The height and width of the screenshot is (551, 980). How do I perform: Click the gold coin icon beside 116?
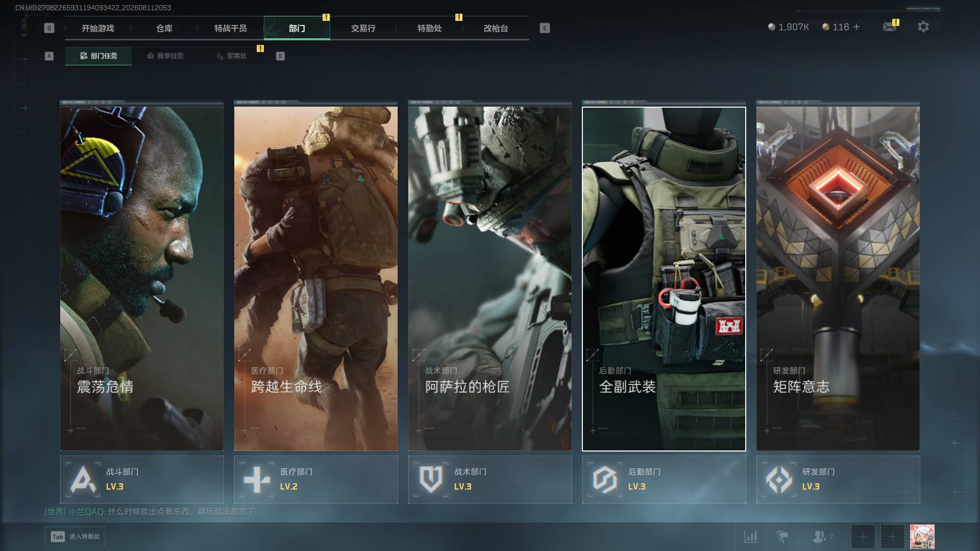(x=826, y=27)
